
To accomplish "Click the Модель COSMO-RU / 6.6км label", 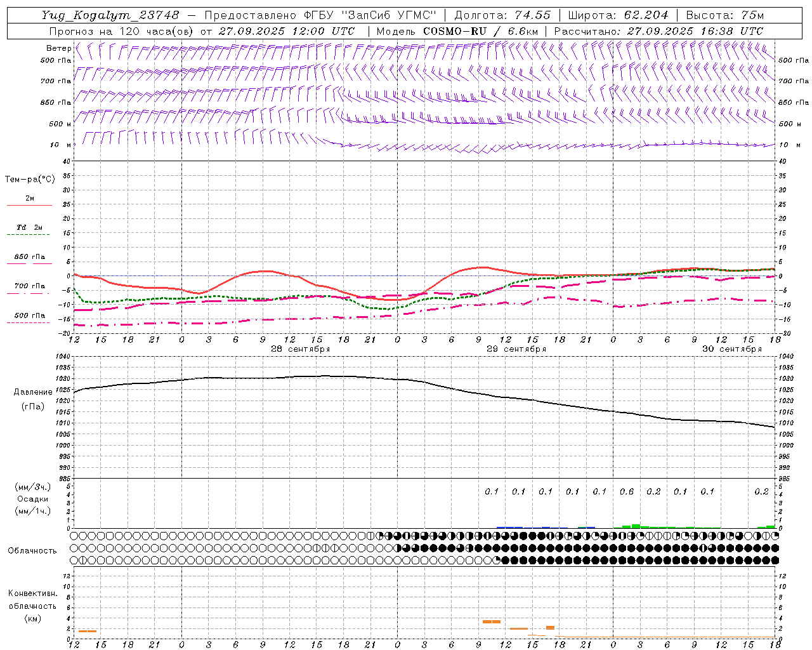I will 457,31.
